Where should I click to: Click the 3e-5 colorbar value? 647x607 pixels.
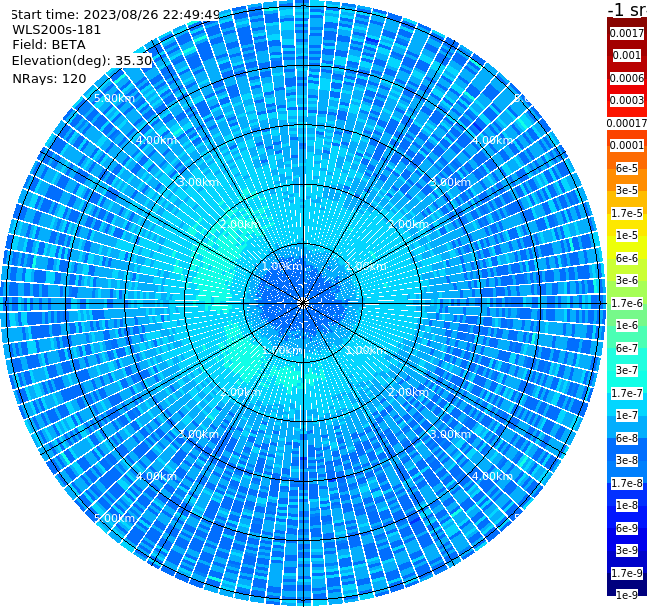[x=627, y=190]
